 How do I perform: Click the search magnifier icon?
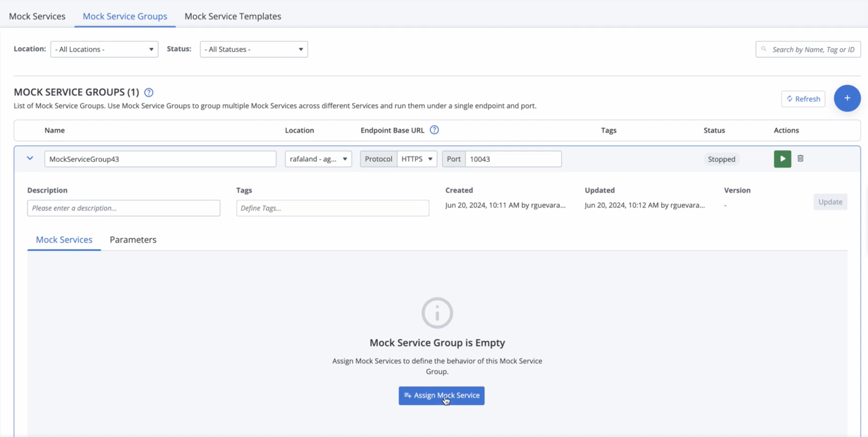tap(764, 49)
